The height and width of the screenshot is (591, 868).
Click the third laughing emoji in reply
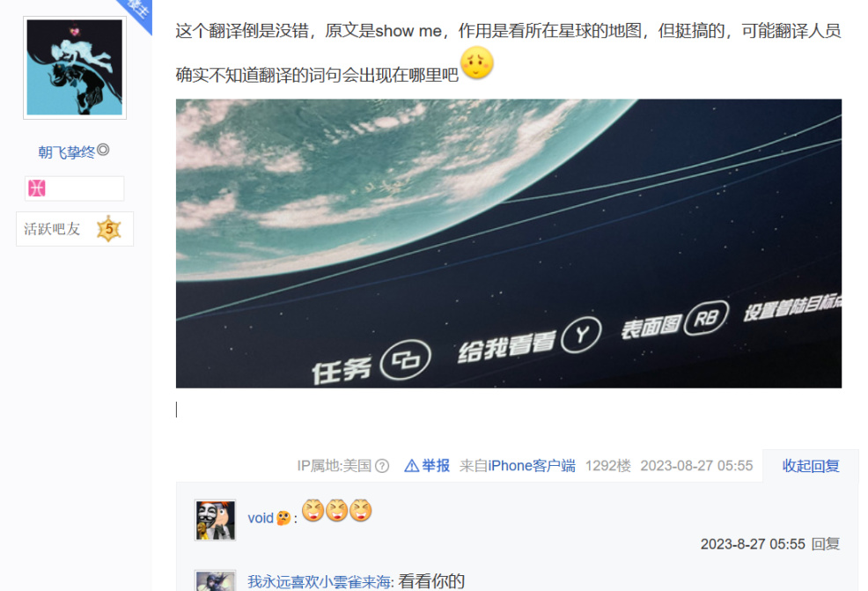click(x=360, y=510)
